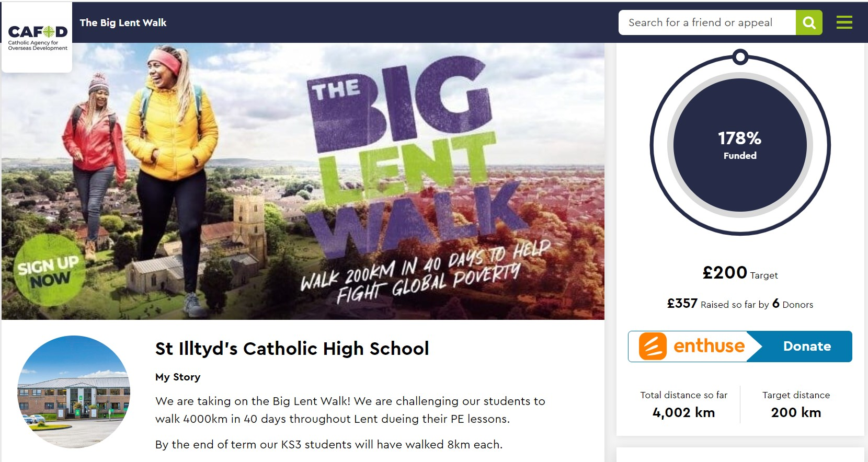The height and width of the screenshot is (462, 868).
Task: Click the 178% Funded circle
Action: (x=740, y=145)
